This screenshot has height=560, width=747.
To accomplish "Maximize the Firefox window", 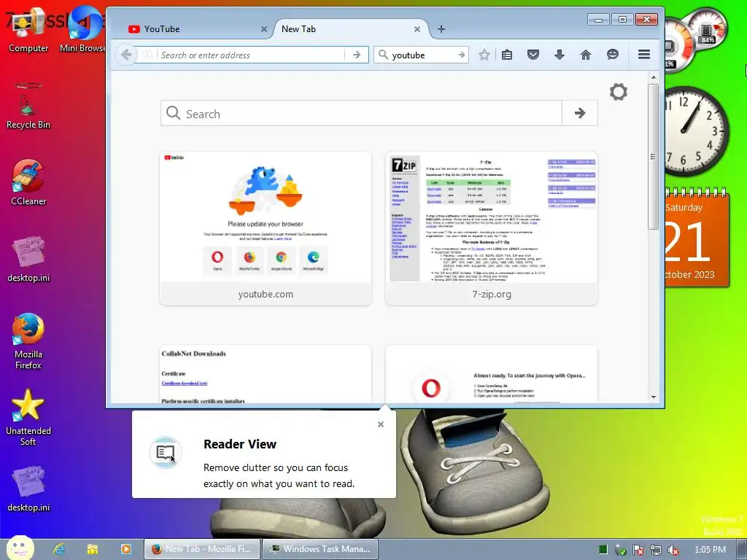I will point(622,20).
